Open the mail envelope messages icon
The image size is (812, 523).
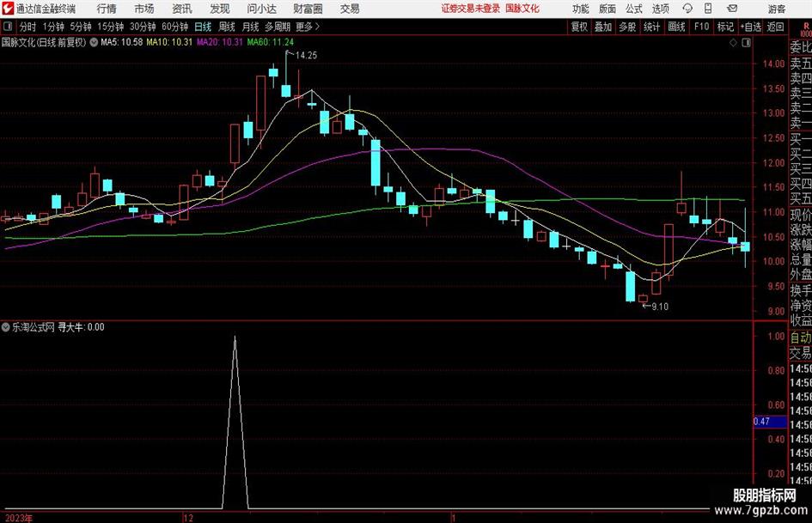[732, 9]
